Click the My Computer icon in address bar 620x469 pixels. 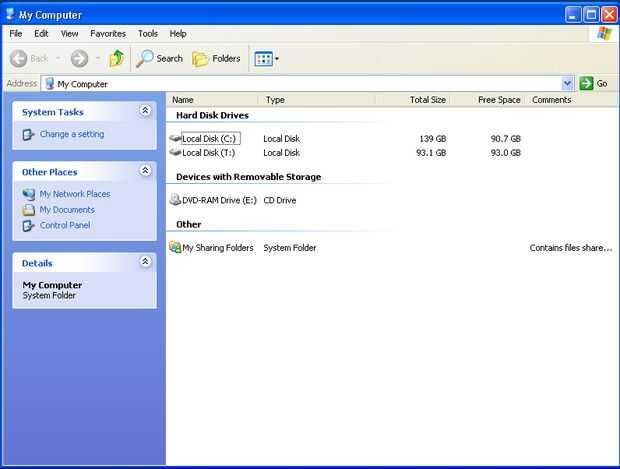(x=49, y=83)
